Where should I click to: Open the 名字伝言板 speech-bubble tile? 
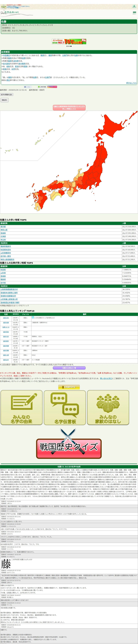(65, 408)
